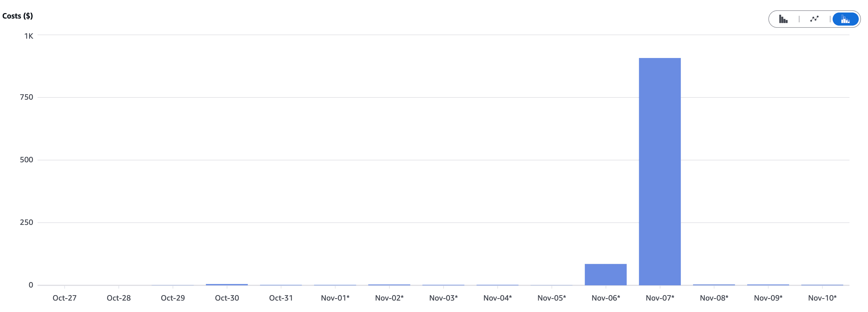Screen dimensions: 868x312
Task: Click the 500 y-axis tick label
Action: [x=27, y=160]
